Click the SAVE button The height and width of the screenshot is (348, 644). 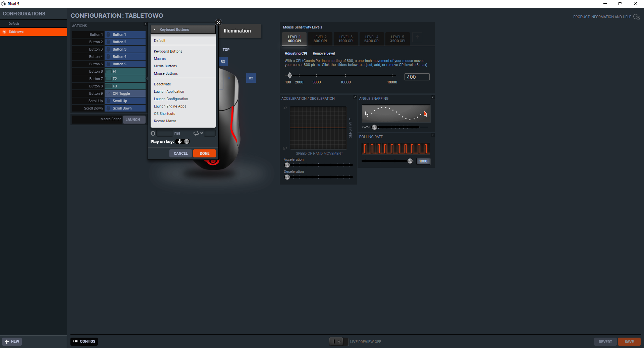(x=629, y=342)
